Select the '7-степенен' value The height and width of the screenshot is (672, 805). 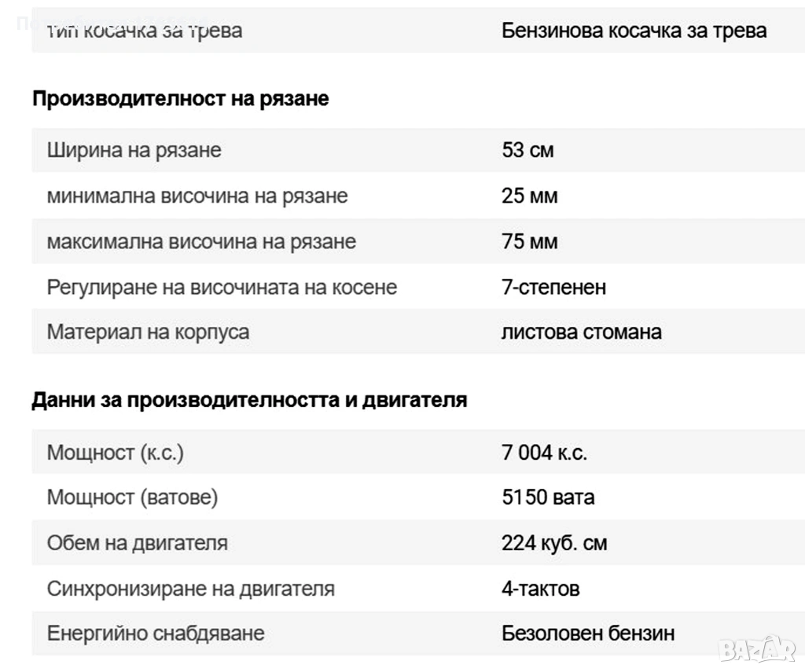click(x=553, y=287)
